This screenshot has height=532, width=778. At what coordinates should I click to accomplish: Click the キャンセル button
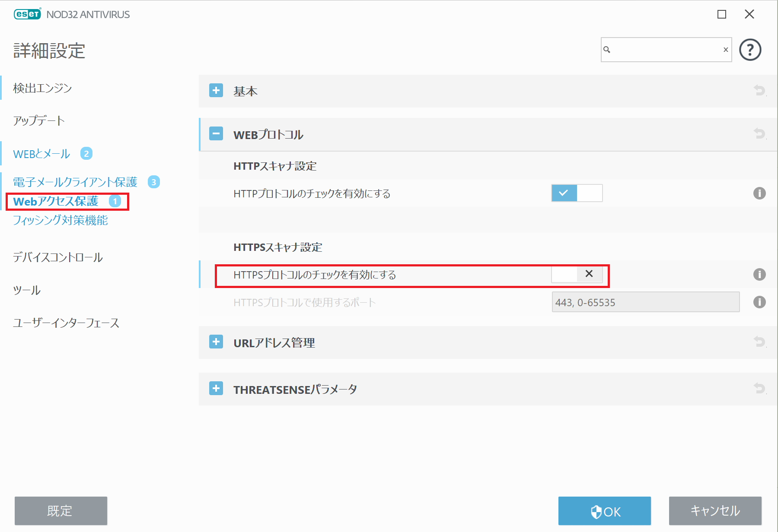pyautogui.click(x=715, y=511)
